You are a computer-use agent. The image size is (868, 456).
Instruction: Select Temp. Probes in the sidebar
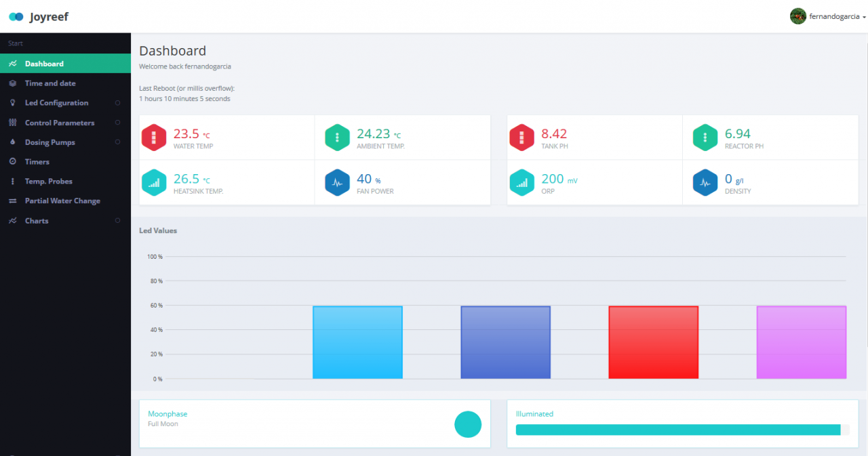point(49,182)
